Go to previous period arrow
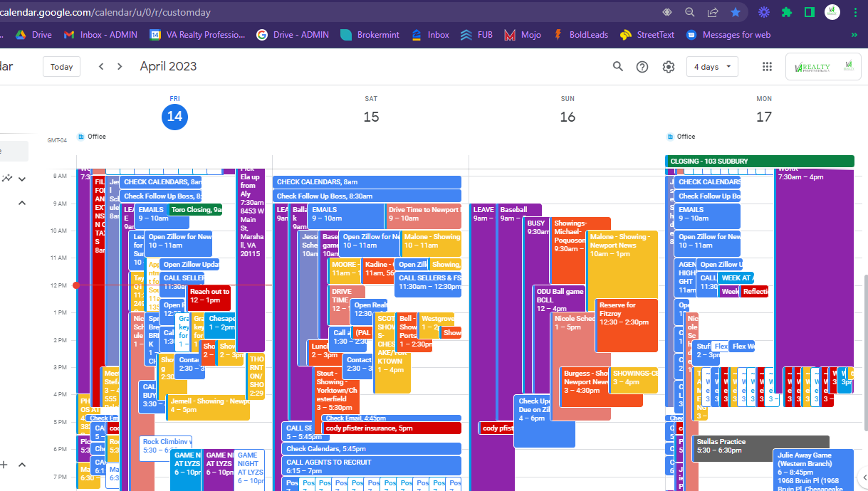Image resolution: width=868 pixels, height=491 pixels. pos(101,66)
